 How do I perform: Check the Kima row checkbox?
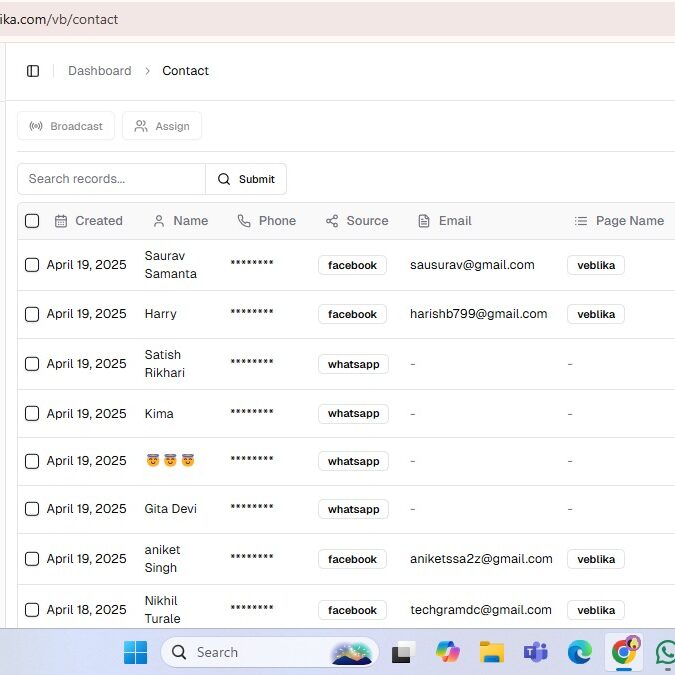click(32, 413)
